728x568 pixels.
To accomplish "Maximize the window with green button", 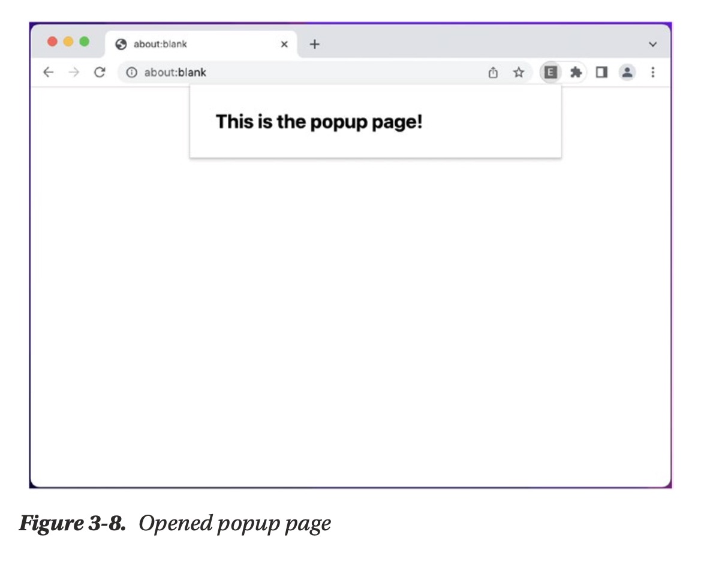I will coord(85,41).
